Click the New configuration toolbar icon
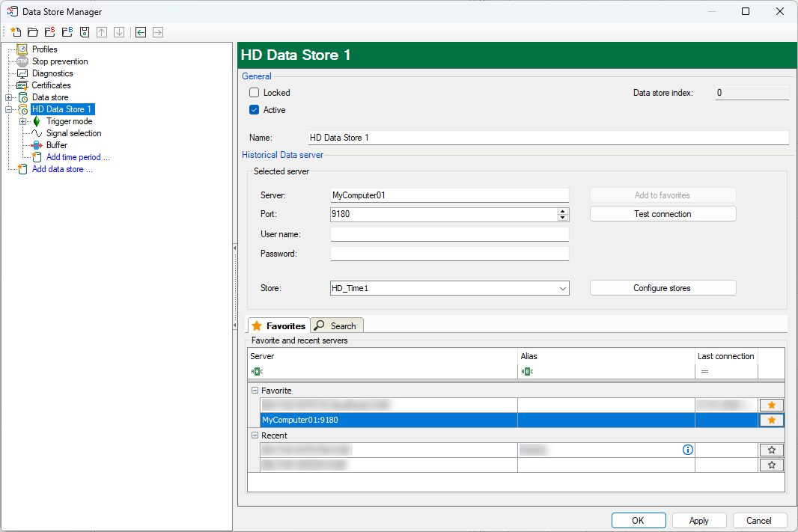The width and height of the screenshot is (798, 532). point(15,32)
